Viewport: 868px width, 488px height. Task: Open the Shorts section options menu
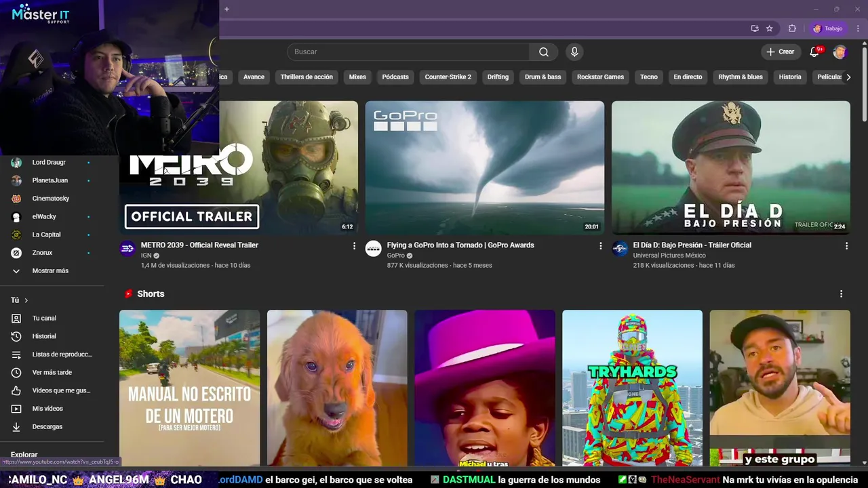point(841,294)
